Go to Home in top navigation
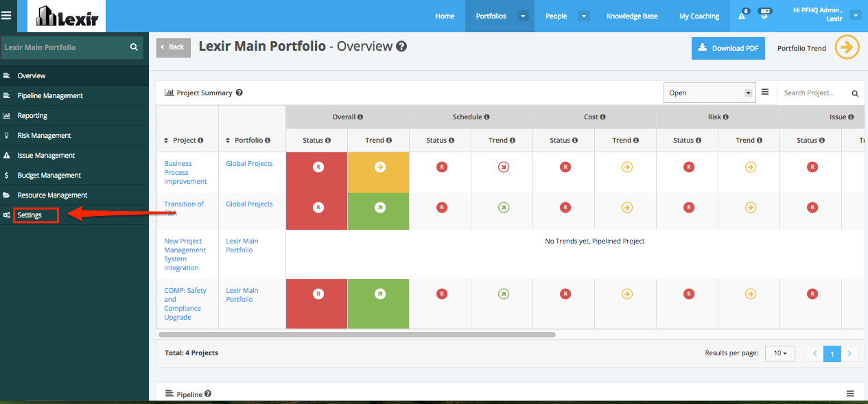Image resolution: width=868 pixels, height=404 pixels. coord(445,16)
